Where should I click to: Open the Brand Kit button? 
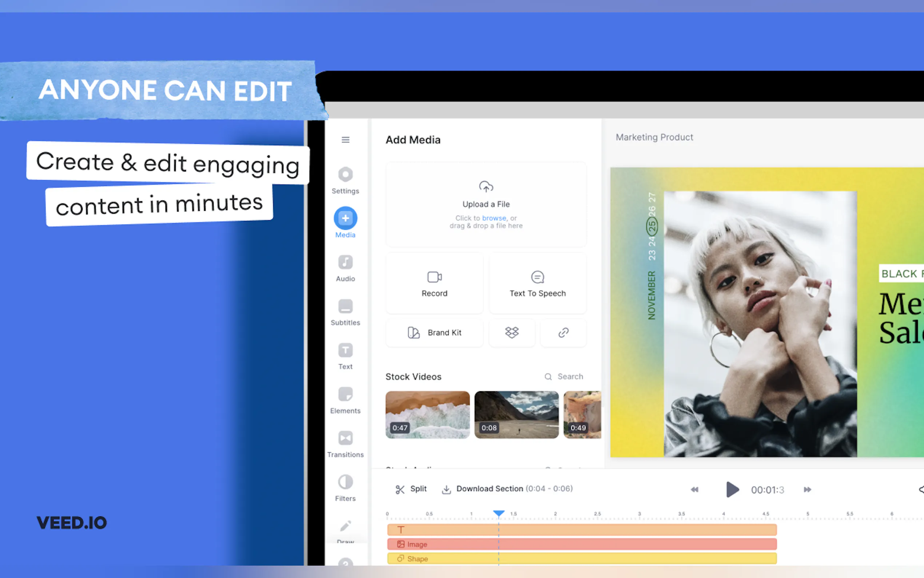click(x=434, y=333)
